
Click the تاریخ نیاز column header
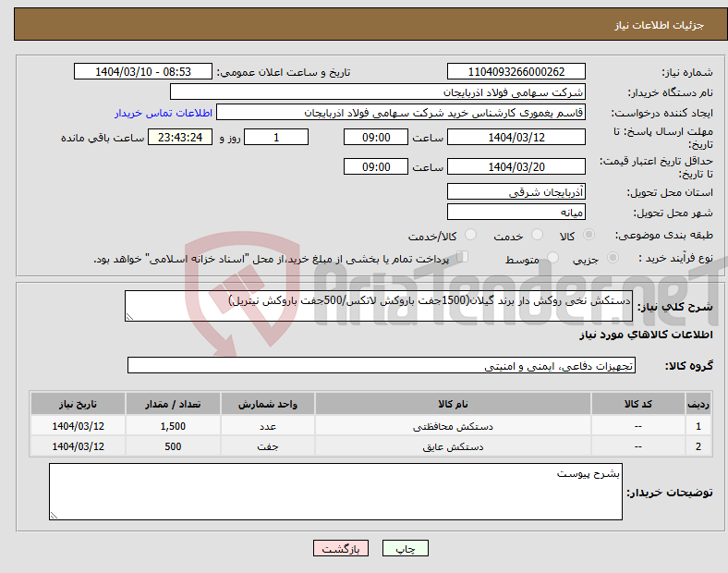[x=78, y=404]
